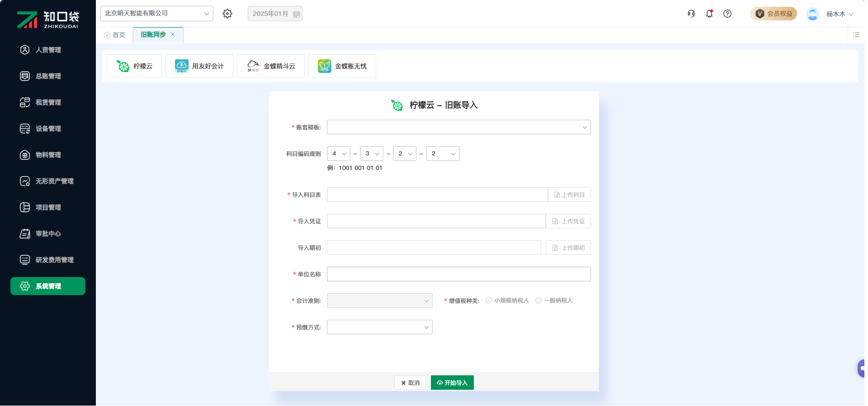Open the company selector dropdown
The height and width of the screenshot is (406, 868).
(157, 14)
